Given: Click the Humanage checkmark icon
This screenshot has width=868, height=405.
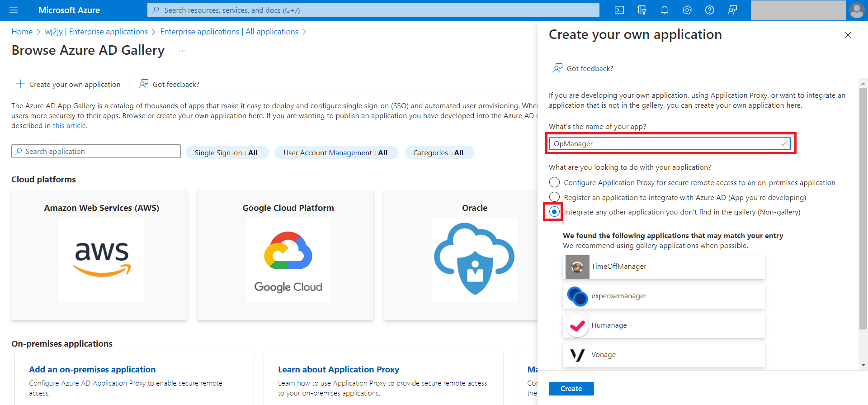Looking at the screenshot, I should pyautogui.click(x=577, y=326).
